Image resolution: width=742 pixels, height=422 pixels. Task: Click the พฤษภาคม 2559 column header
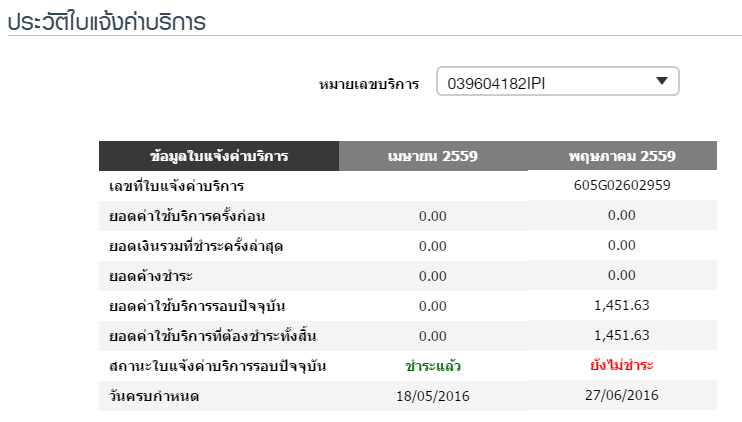coord(621,156)
